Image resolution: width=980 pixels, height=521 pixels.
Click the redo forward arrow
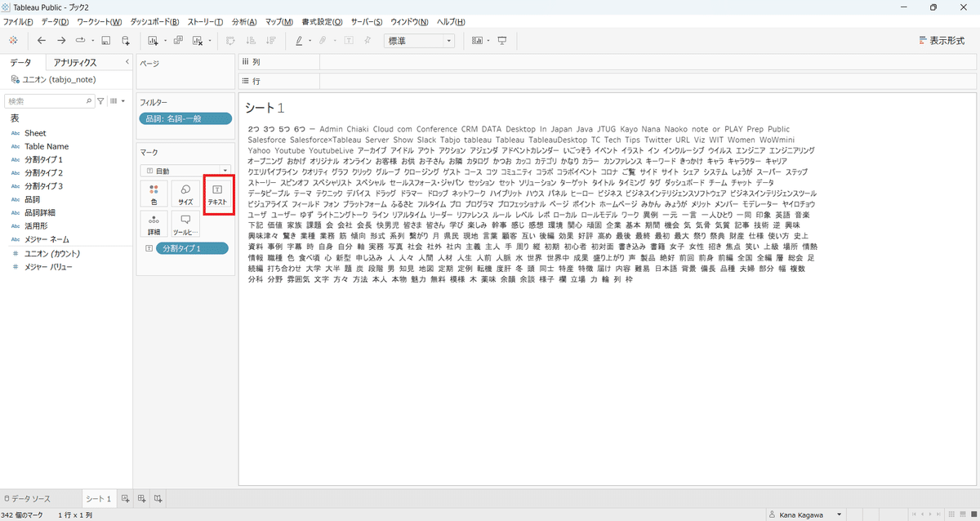coord(61,41)
